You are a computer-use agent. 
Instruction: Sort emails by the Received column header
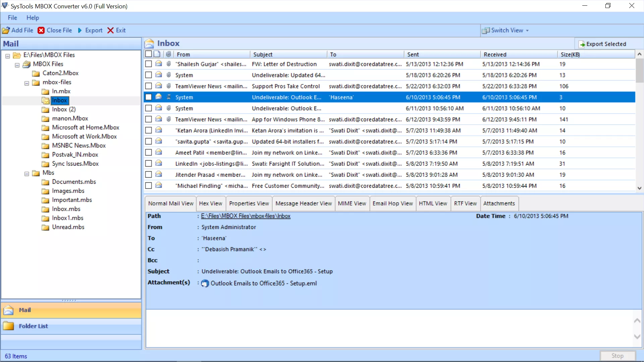pyautogui.click(x=519, y=54)
